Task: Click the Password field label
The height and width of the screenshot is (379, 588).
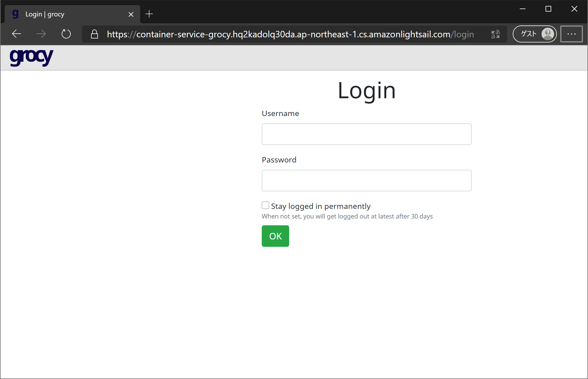Action: coord(279,160)
